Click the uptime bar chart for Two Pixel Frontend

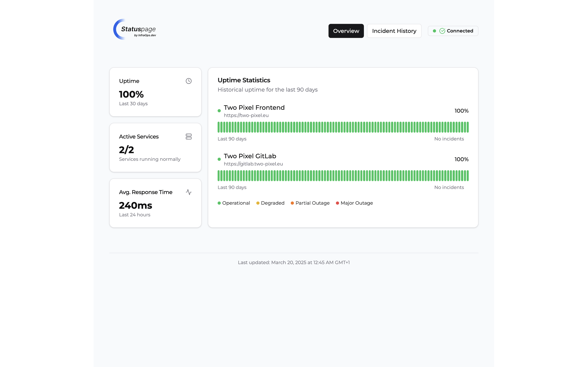343,127
